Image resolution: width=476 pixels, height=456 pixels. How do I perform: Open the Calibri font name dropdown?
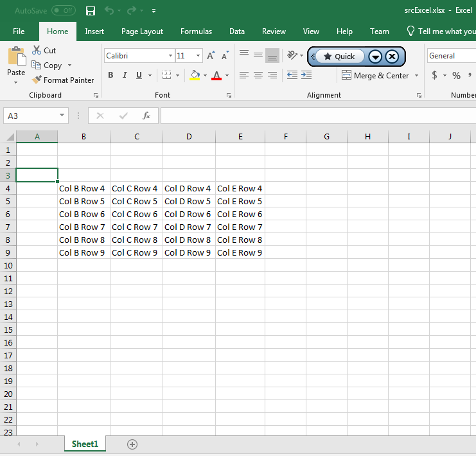(x=170, y=56)
